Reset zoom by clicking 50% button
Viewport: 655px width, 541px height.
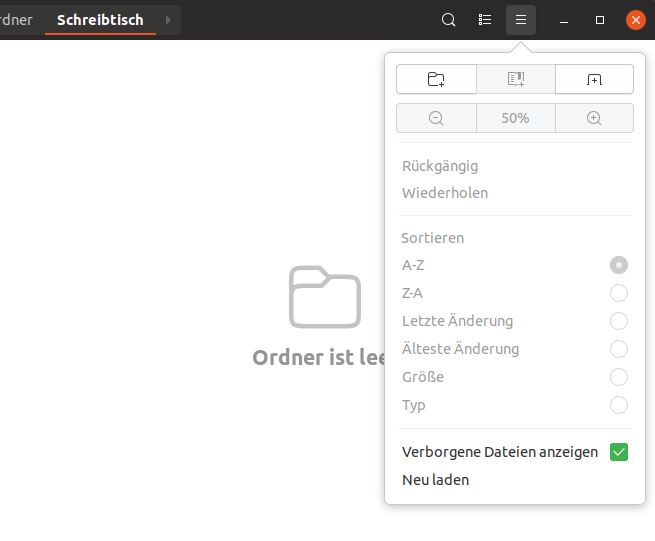tap(515, 118)
